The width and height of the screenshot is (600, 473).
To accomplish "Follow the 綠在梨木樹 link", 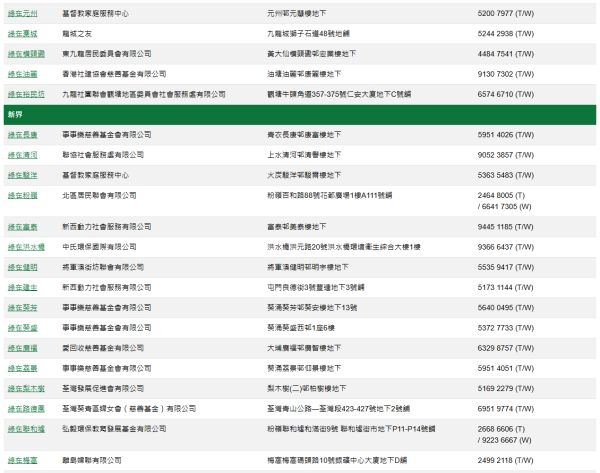I will pos(26,389).
